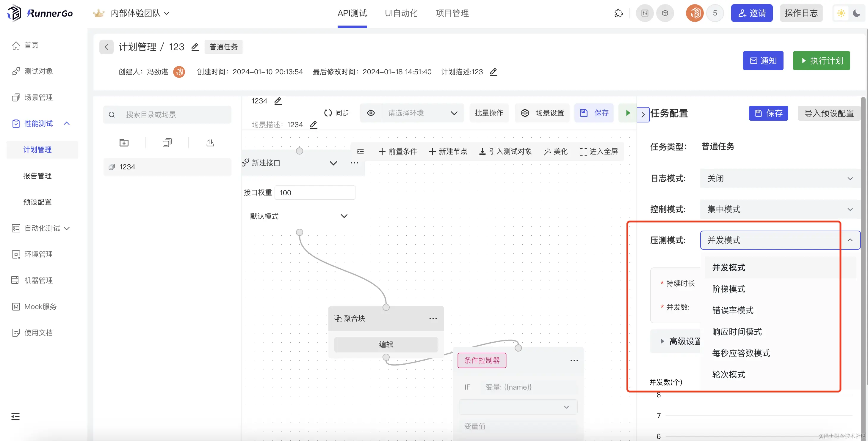Toggle environment preview eye icon
Screen dimensions: 868x441
coord(371,113)
